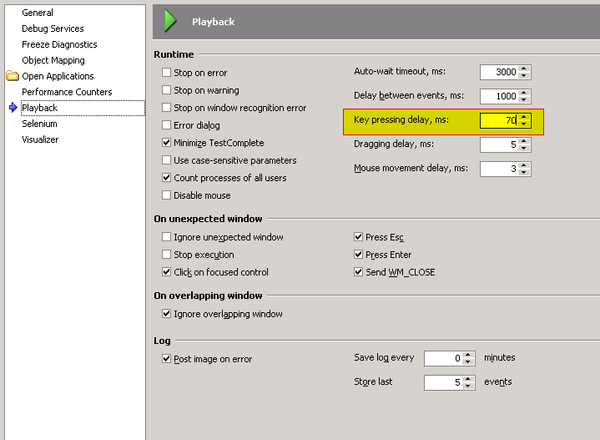This screenshot has width=600, height=440.
Task: Increase Mouse movement delay value
Action: (x=524, y=165)
